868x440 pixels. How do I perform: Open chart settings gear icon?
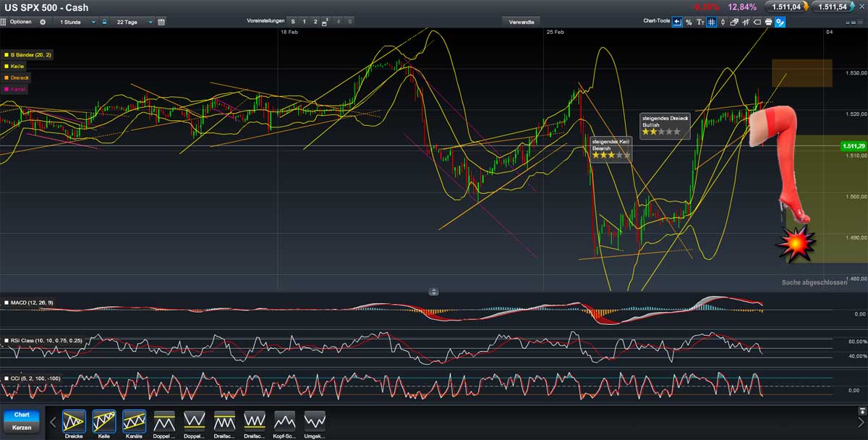42,22
